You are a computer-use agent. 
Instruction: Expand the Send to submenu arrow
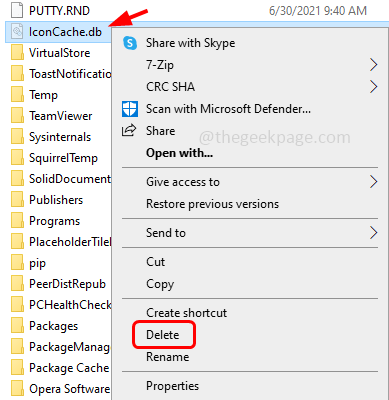(373, 233)
